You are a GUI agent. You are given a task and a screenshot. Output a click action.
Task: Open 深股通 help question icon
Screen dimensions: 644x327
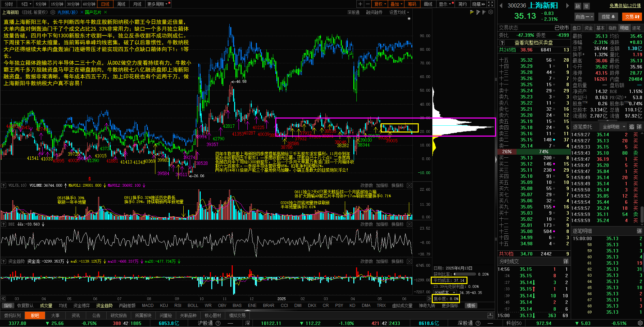pyautogui.click(x=478, y=323)
